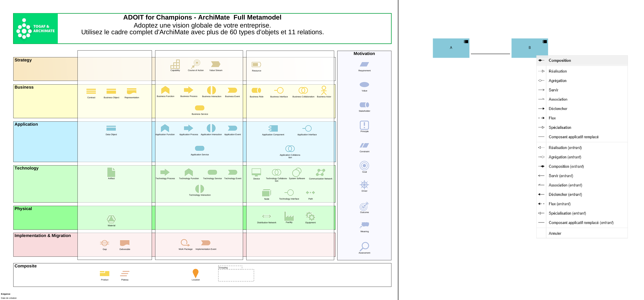
Task: Select the Application Component icon
Action: click(x=273, y=128)
